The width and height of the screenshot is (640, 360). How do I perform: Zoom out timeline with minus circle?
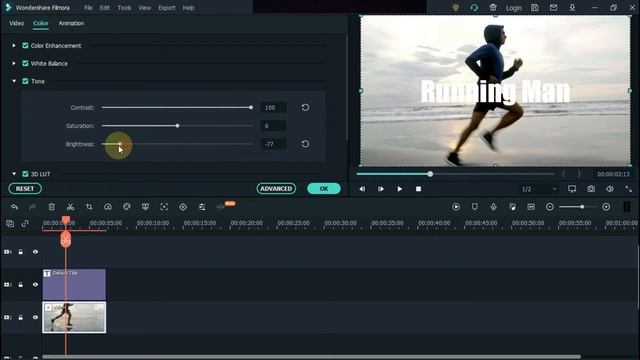[x=550, y=207]
